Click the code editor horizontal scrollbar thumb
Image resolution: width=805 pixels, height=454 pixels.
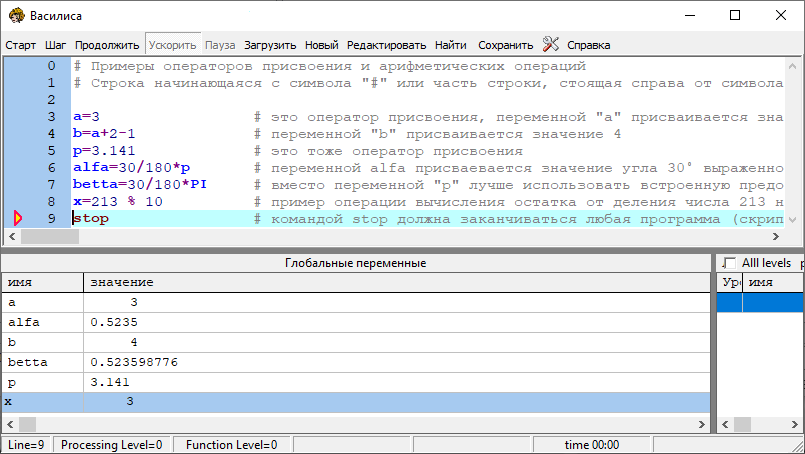50,236
